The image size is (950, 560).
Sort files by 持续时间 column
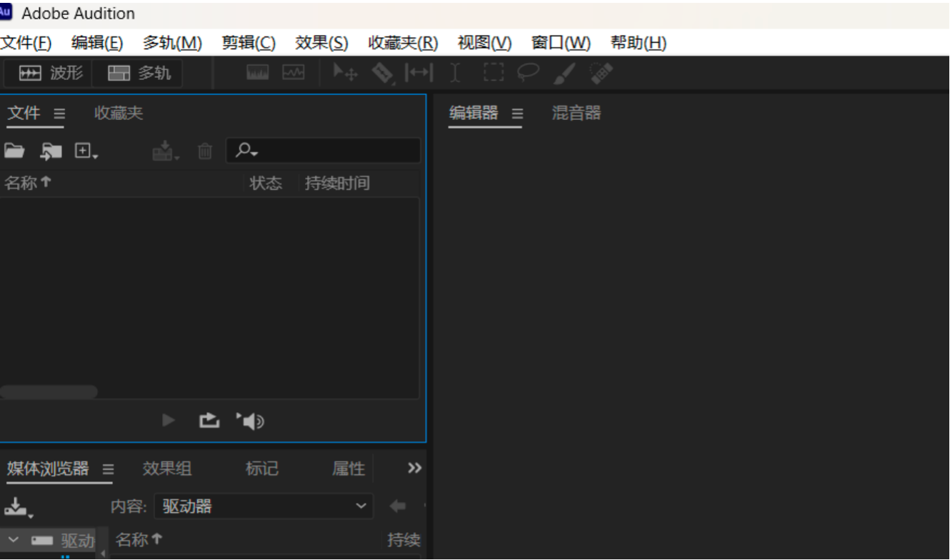coord(337,184)
